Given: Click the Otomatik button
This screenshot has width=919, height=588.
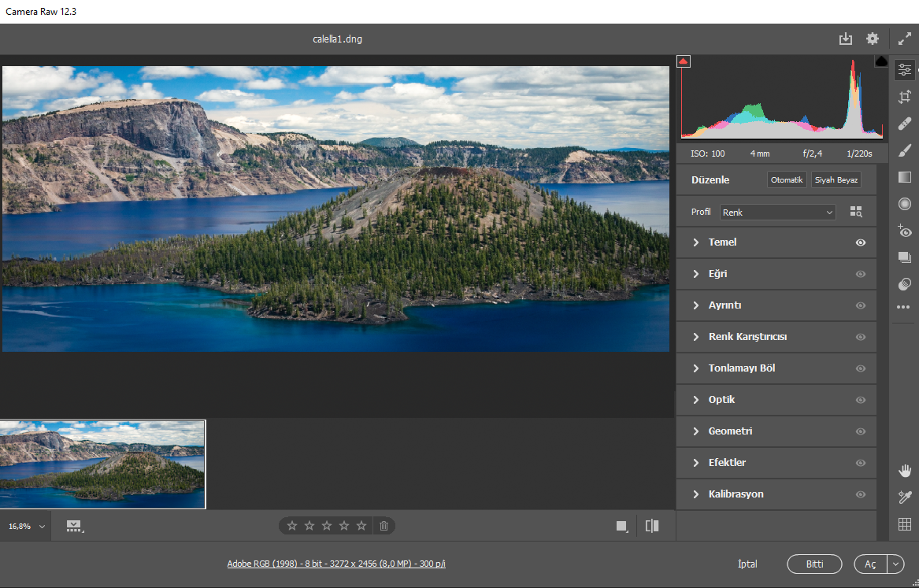Looking at the screenshot, I should pos(787,180).
